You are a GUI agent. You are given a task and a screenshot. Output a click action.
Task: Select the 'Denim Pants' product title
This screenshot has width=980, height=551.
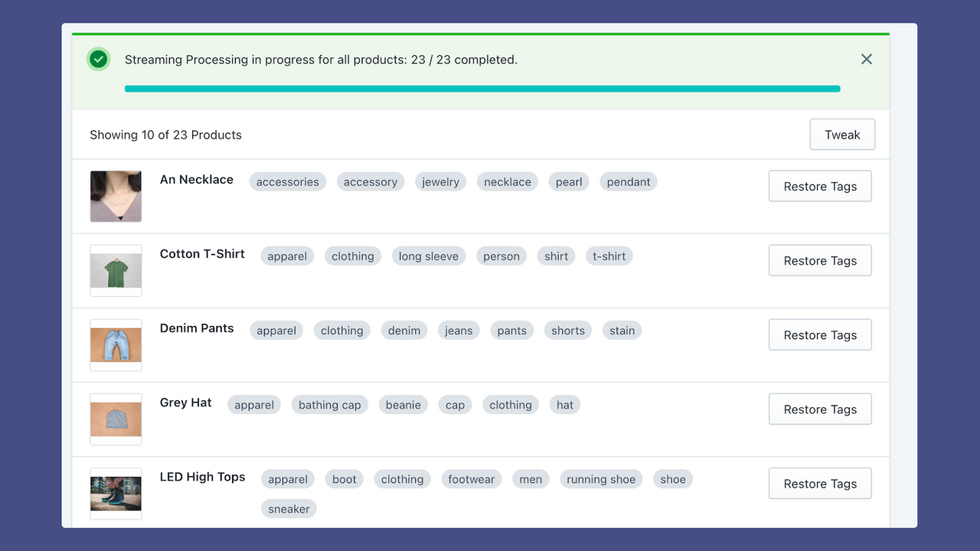[197, 328]
